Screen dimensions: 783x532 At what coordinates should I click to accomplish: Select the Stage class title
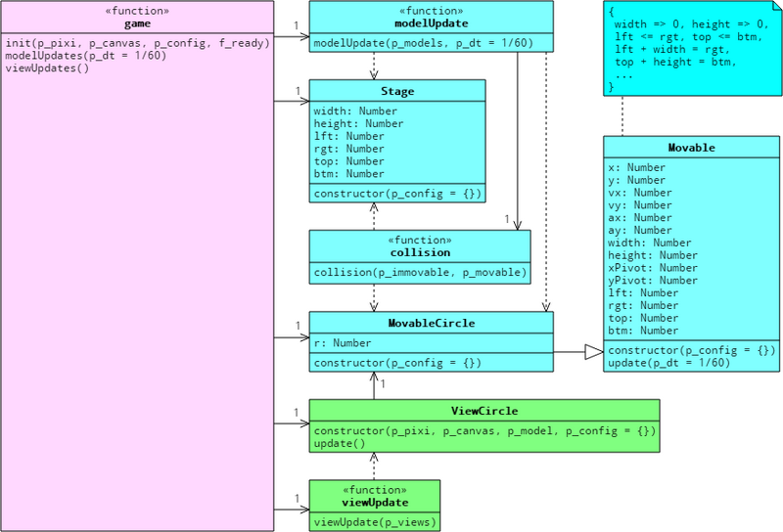(397, 91)
